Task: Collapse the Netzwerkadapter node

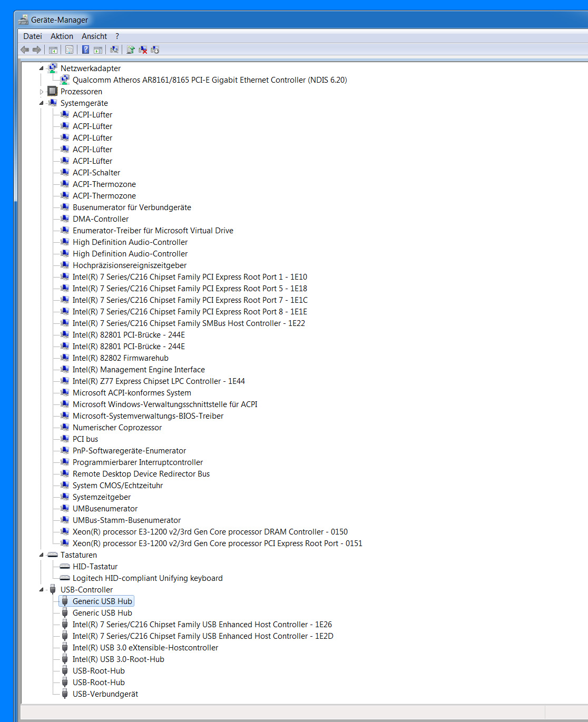Action: (42, 68)
